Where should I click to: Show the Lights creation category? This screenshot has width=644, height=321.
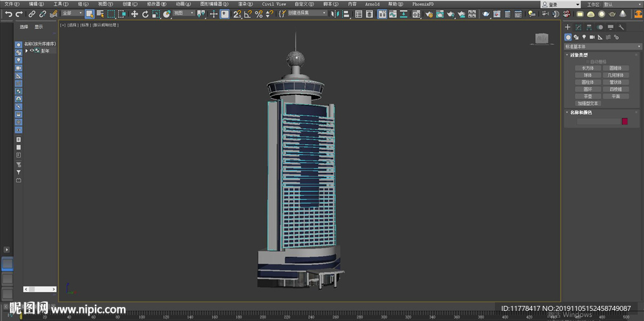584,37
